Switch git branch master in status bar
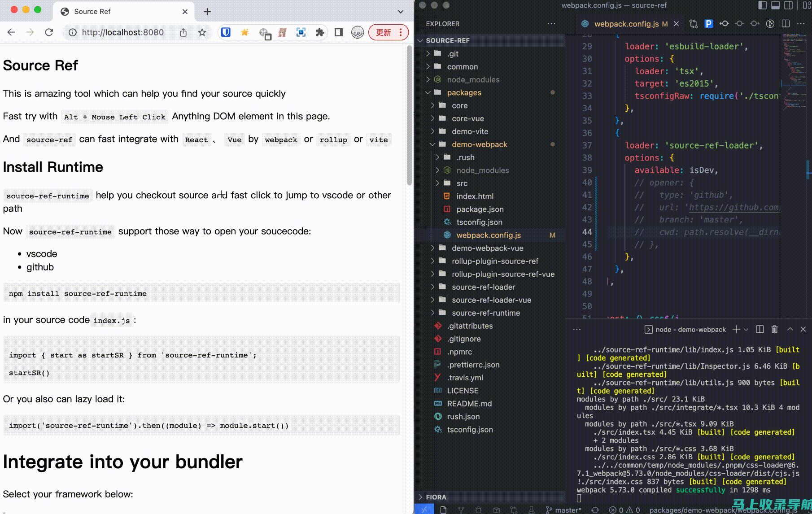The width and height of the screenshot is (812, 514). pyautogui.click(x=563, y=510)
